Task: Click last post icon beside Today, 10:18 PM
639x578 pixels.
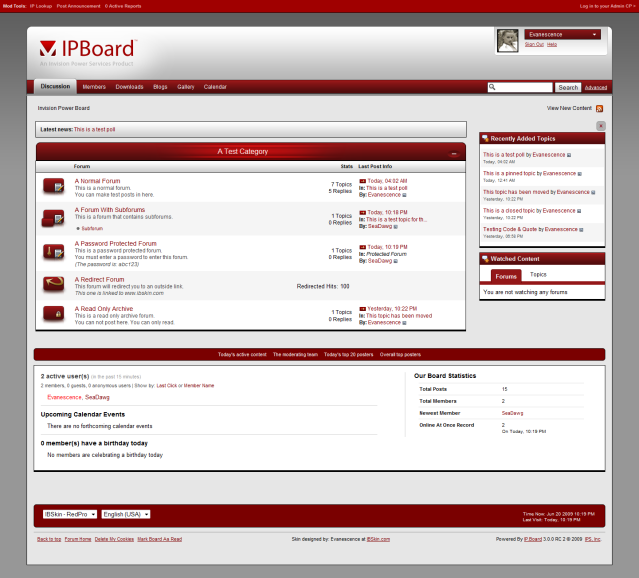Action: (362, 212)
